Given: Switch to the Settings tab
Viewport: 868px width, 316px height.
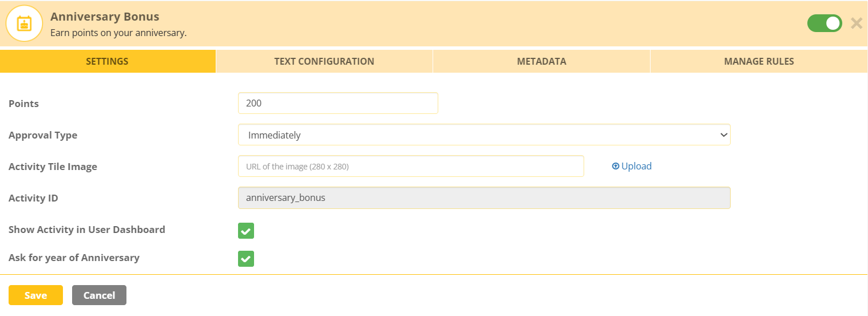Looking at the screenshot, I should point(107,61).
